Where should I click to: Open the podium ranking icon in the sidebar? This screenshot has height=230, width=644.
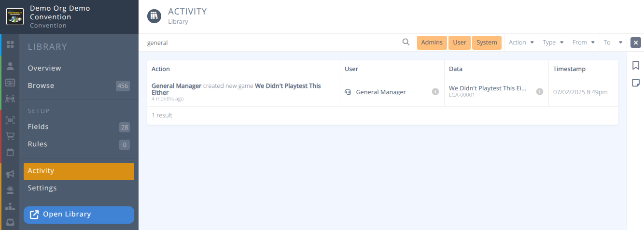10,206
